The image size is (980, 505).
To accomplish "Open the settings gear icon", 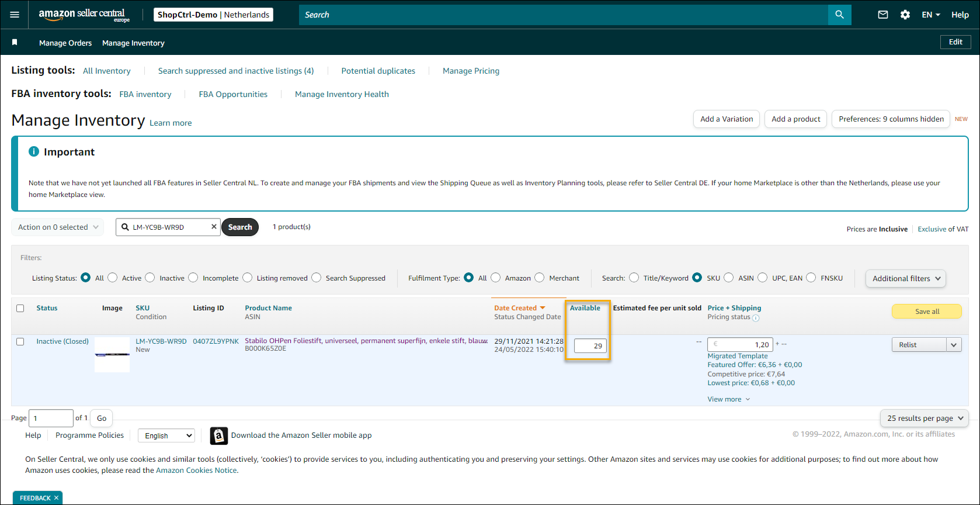I will point(905,15).
